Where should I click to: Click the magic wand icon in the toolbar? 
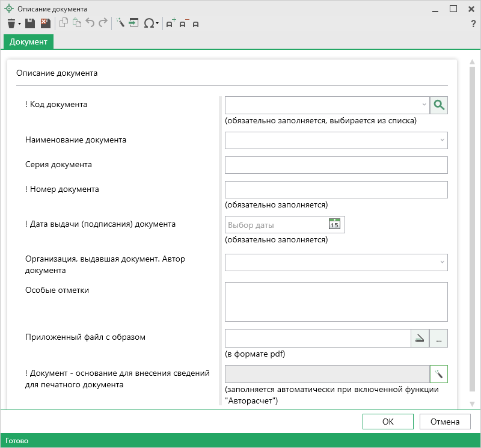click(120, 23)
